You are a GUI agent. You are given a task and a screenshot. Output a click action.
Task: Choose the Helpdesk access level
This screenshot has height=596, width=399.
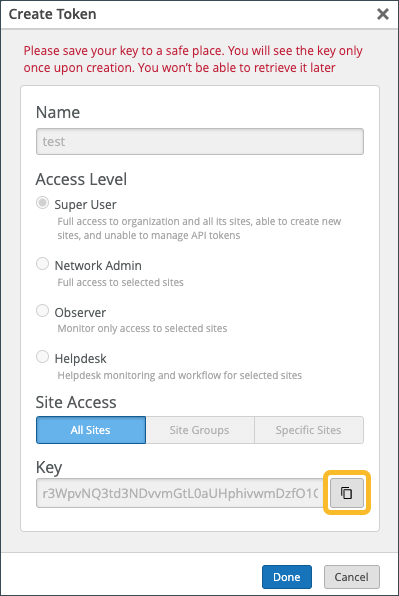point(43,357)
